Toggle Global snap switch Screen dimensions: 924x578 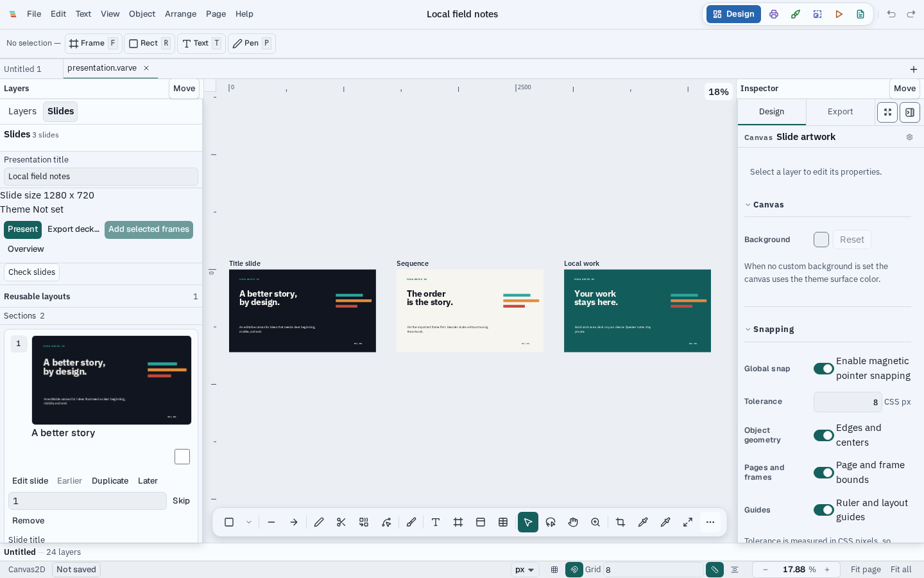point(824,369)
